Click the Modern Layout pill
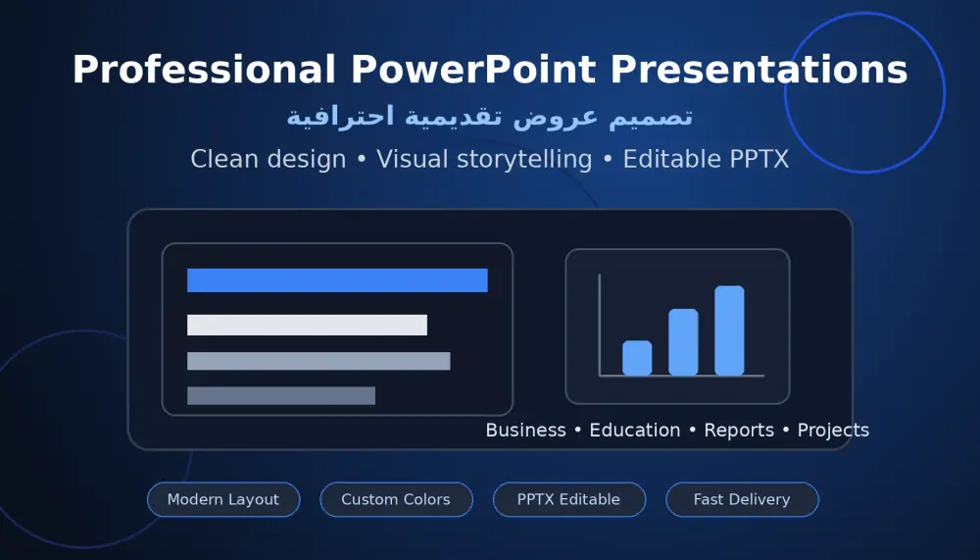Screen dimensions: 980x560 [223, 499]
